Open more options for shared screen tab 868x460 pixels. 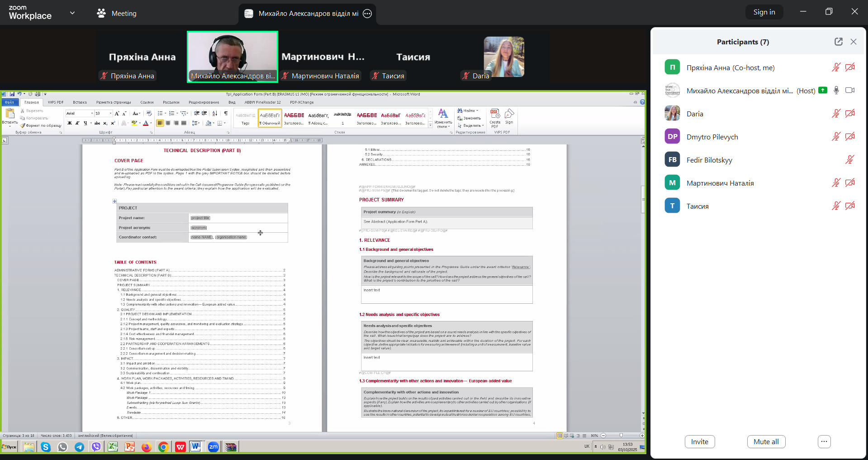(x=367, y=14)
